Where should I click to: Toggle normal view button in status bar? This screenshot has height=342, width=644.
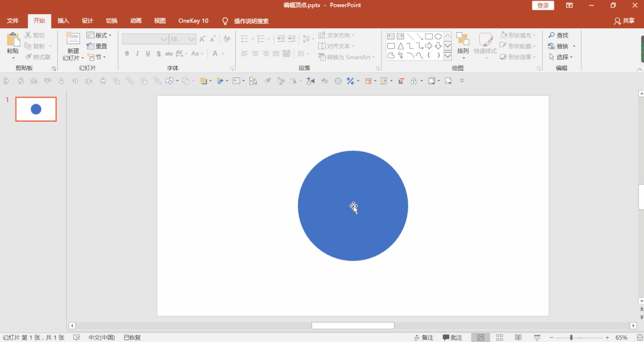tap(480, 337)
